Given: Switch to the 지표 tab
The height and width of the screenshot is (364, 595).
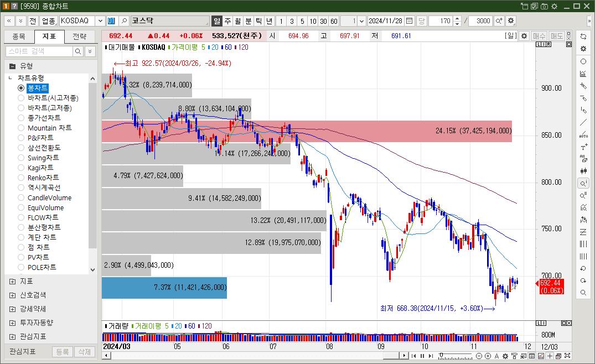Looking at the screenshot, I should pos(49,37).
